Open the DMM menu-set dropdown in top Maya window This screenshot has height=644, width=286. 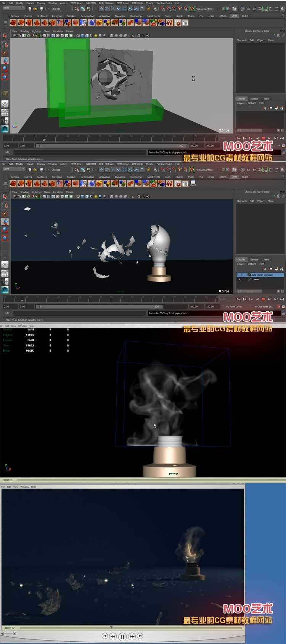pos(13,8)
